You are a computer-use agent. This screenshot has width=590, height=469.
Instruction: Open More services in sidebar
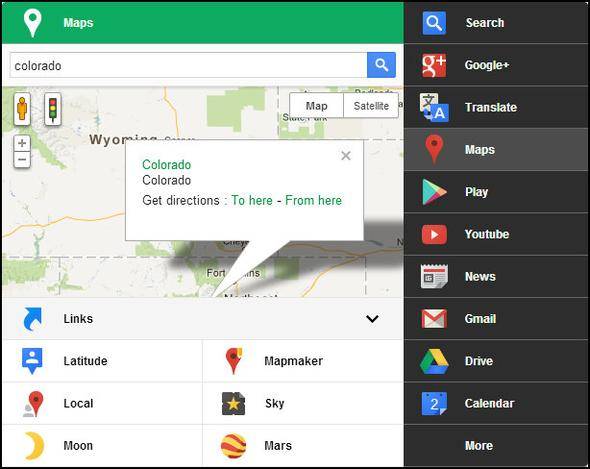pyautogui.click(x=497, y=446)
